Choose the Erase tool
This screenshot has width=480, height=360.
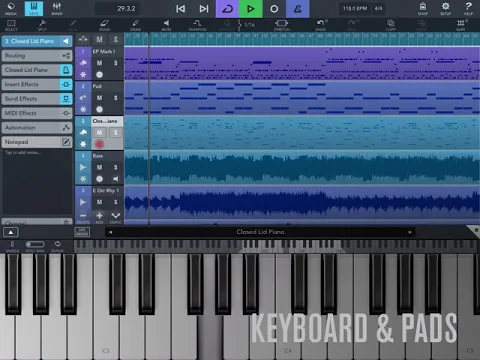(x=104, y=25)
